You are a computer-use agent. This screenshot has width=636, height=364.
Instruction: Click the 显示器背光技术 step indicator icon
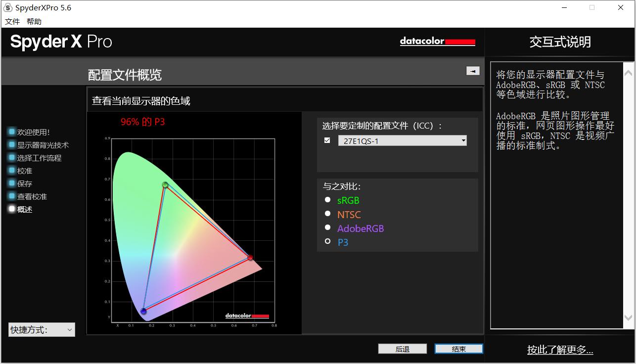[12, 145]
